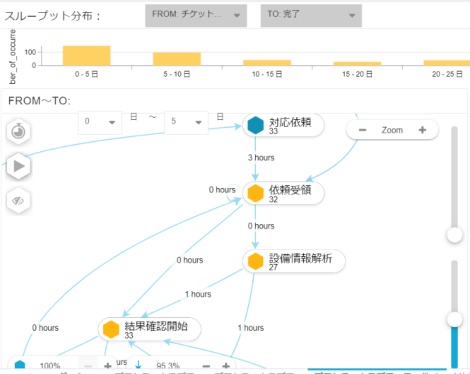This screenshot has width=470, height=374.
Task: Click the stopwatch timer hexagon icon
Action: point(18,131)
